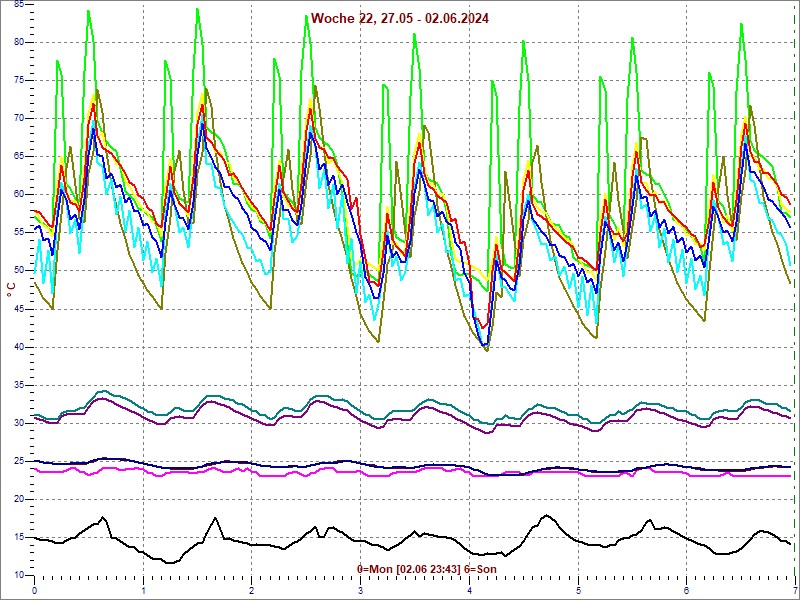
Task: Click the y-axis value 15
Action: point(19,537)
